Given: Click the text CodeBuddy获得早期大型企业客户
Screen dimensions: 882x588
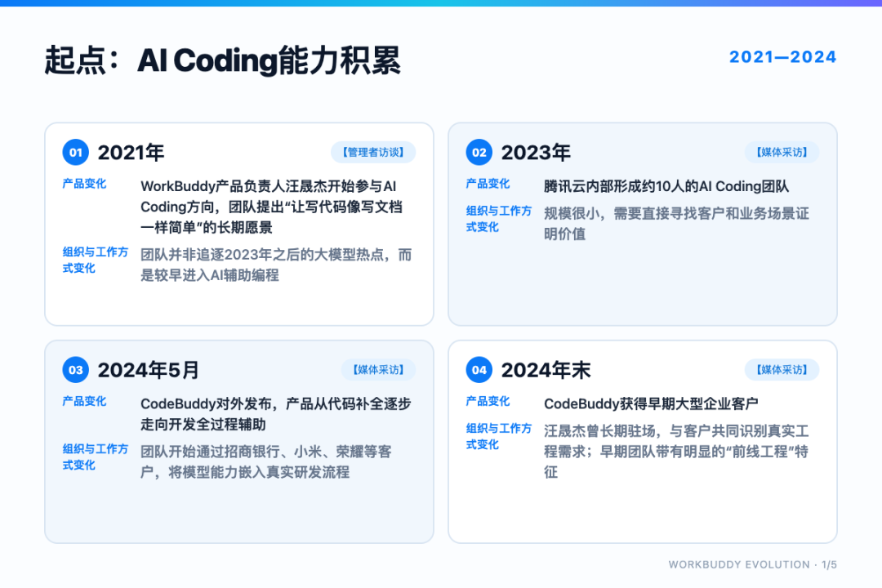Looking at the screenshot, I should pos(651,403).
